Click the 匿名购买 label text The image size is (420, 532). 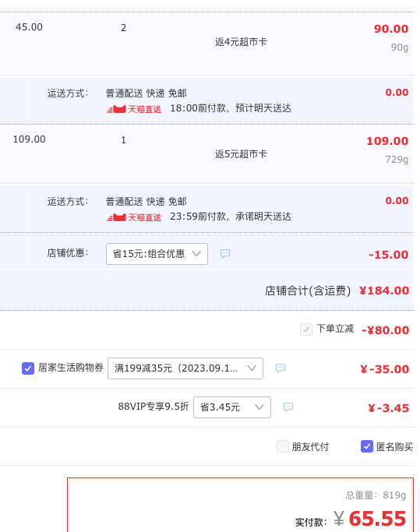point(394,447)
